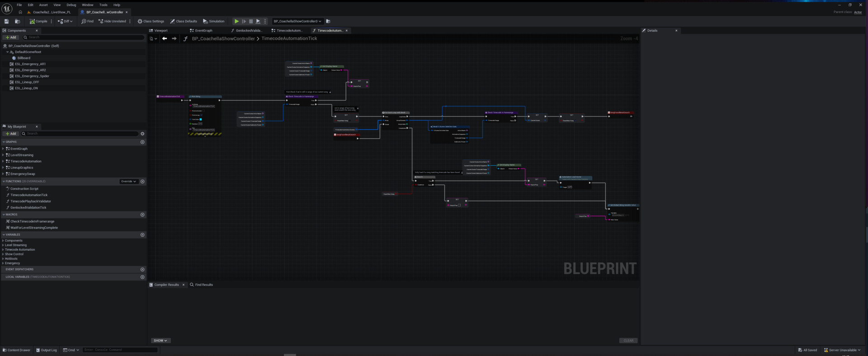
Task: Open Class Settings
Action: click(x=151, y=21)
